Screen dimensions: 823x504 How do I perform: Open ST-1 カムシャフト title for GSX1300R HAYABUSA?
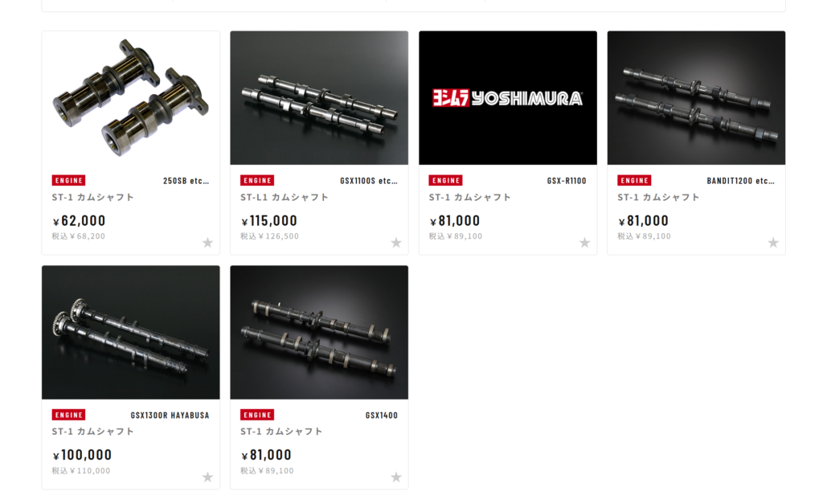(93, 432)
